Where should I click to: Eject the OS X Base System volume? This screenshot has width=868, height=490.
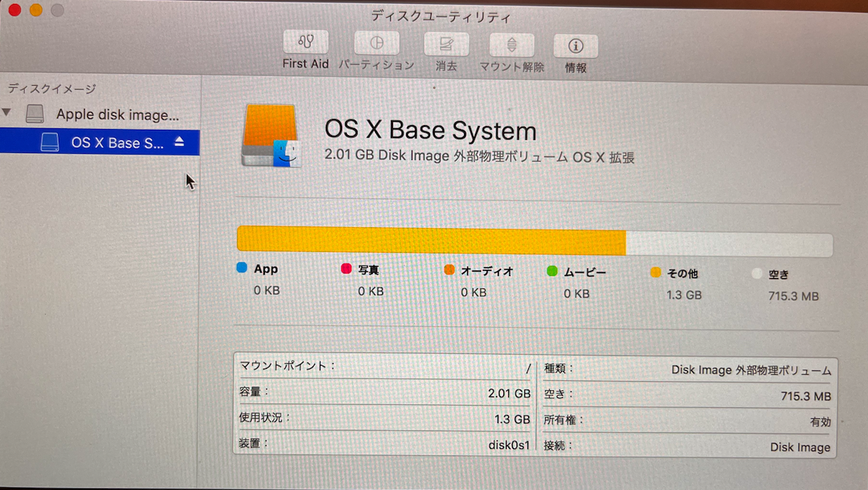pos(179,142)
